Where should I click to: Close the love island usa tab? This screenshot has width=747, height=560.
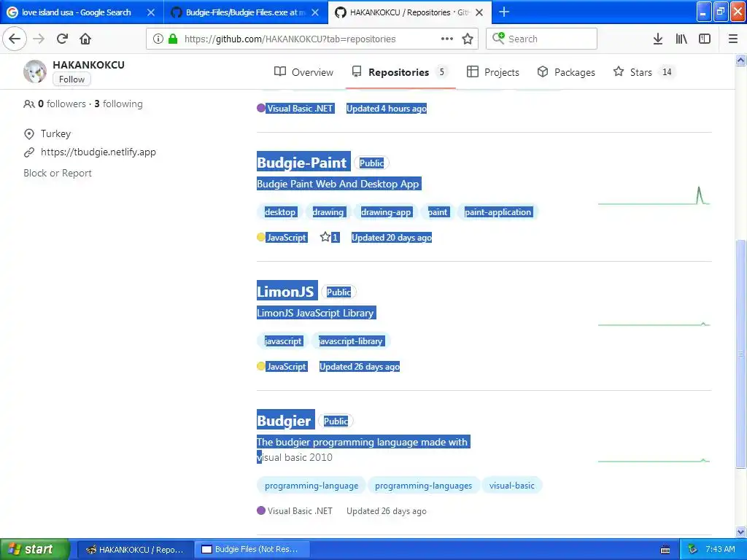[x=151, y=12]
